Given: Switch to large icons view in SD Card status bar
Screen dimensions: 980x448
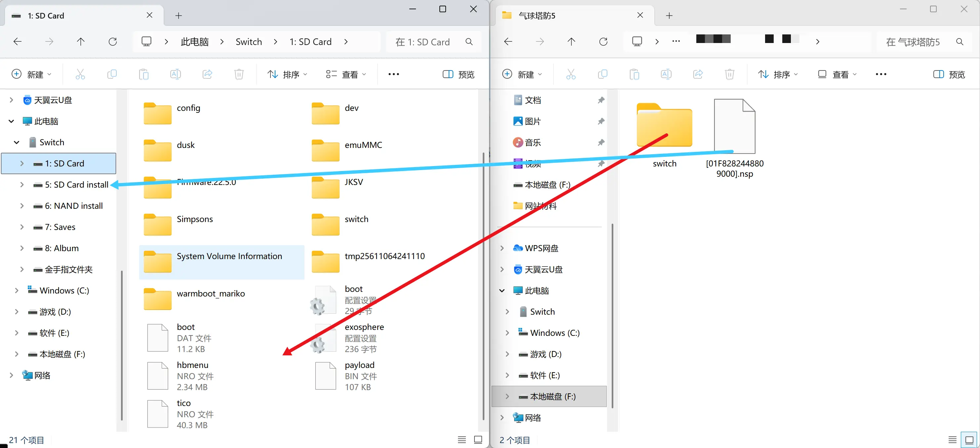Looking at the screenshot, I should point(478,440).
